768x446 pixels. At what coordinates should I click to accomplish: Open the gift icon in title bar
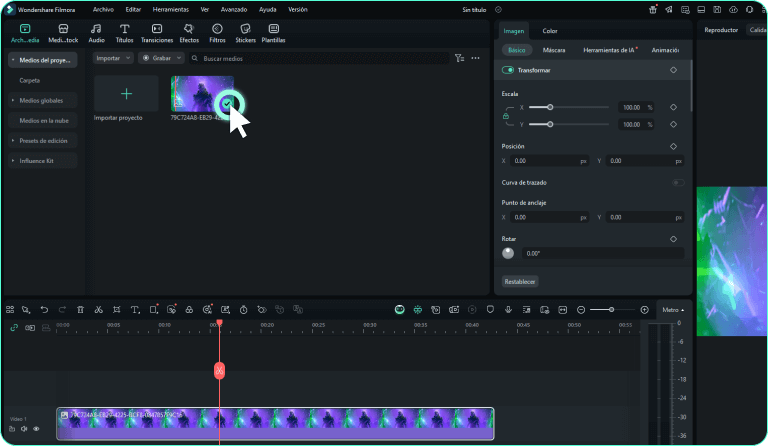point(652,9)
